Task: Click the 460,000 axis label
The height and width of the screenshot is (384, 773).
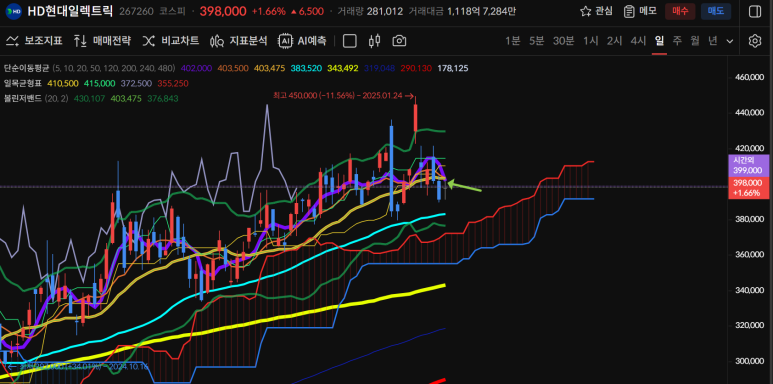Action: click(x=750, y=77)
